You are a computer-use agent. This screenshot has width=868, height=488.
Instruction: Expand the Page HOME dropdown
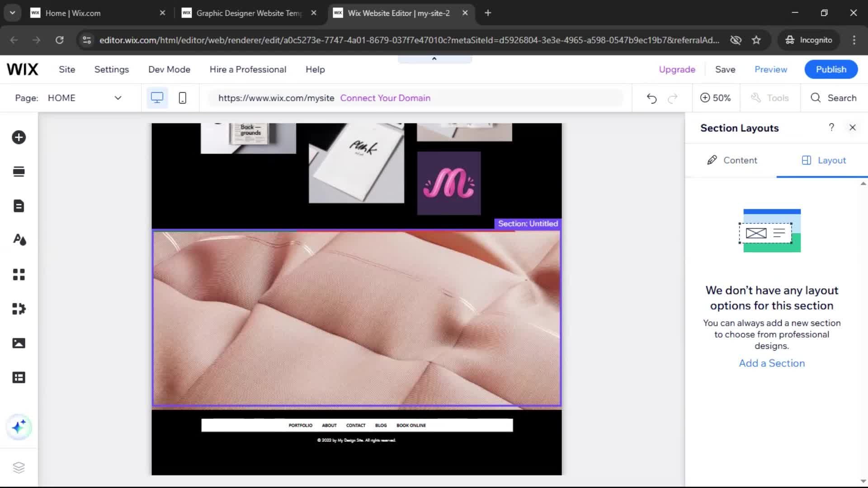118,98
